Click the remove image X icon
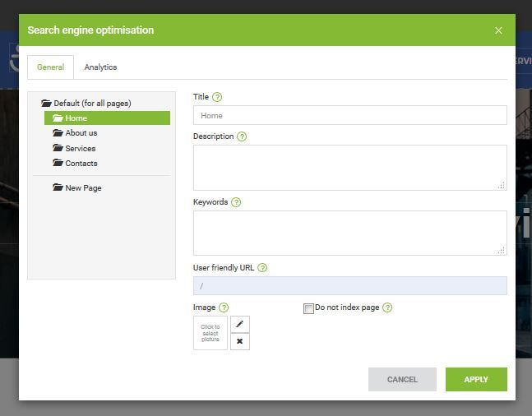The height and width of the screenshot is (416, 532). (x=240, y=341)
